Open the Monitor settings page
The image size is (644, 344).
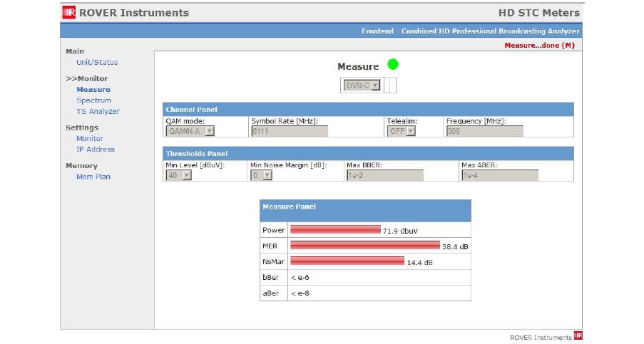[x=90, y=139]
